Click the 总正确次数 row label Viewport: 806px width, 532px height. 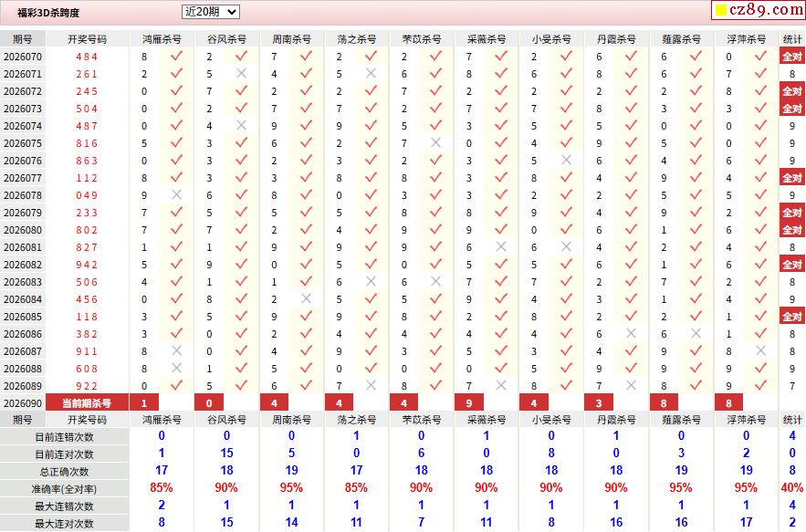(64, 472)
